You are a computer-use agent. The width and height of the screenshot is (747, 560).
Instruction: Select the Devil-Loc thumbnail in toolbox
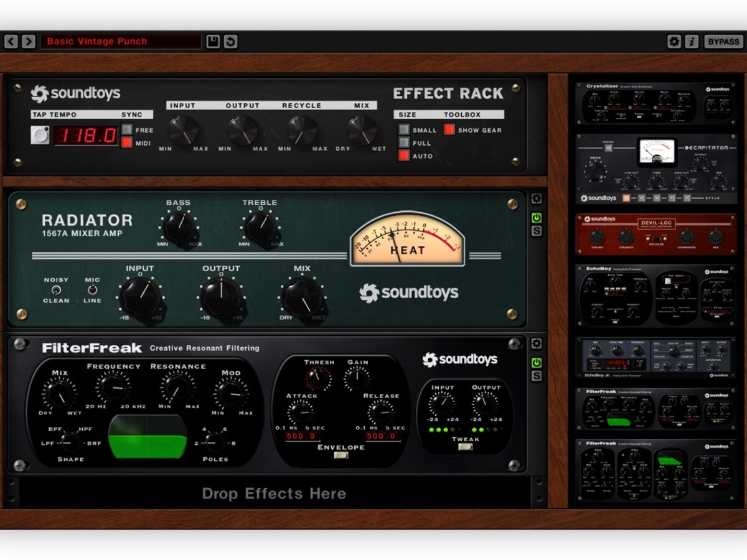pyautogui.click(x=656, y=235)
